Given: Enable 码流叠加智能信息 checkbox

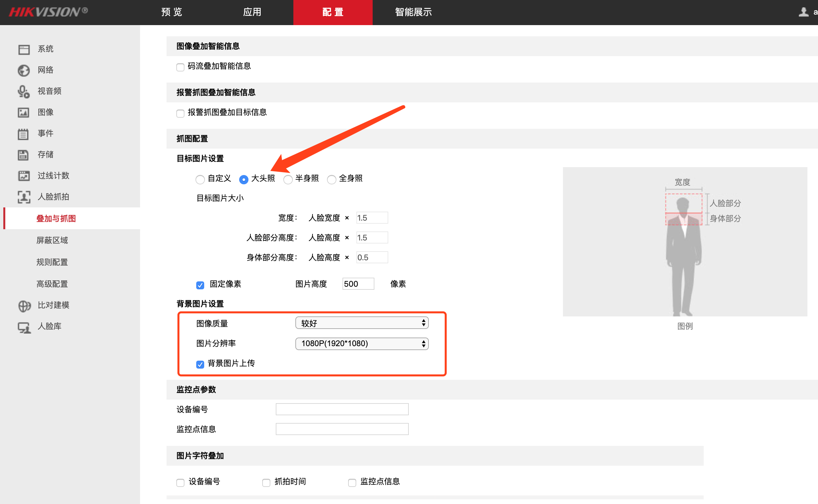Looking at the screenshot, I should (180, 67).
